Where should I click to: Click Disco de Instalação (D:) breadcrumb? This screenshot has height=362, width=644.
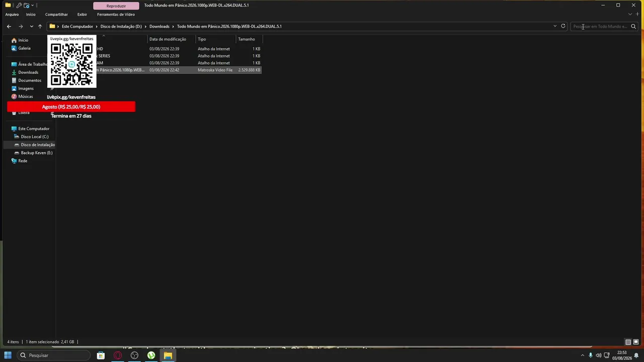121,26
